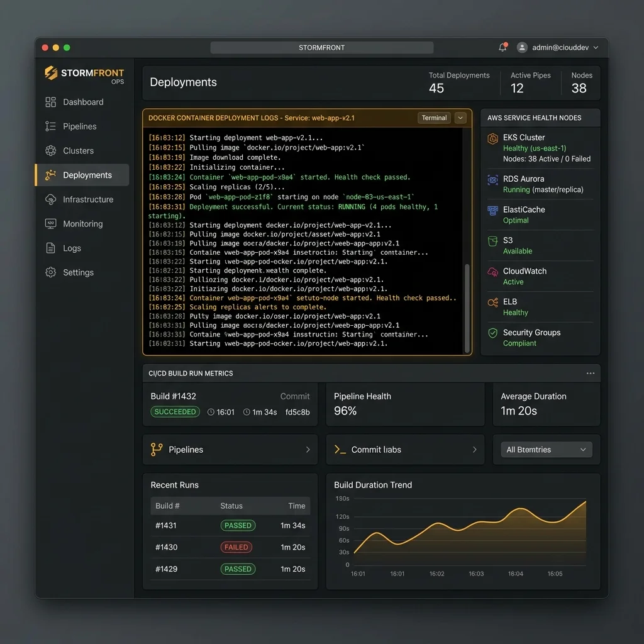This screenshot has height=644, width=644.
Task: Click the clock icon beside 1m 34s
Action: tap(247, 412)
